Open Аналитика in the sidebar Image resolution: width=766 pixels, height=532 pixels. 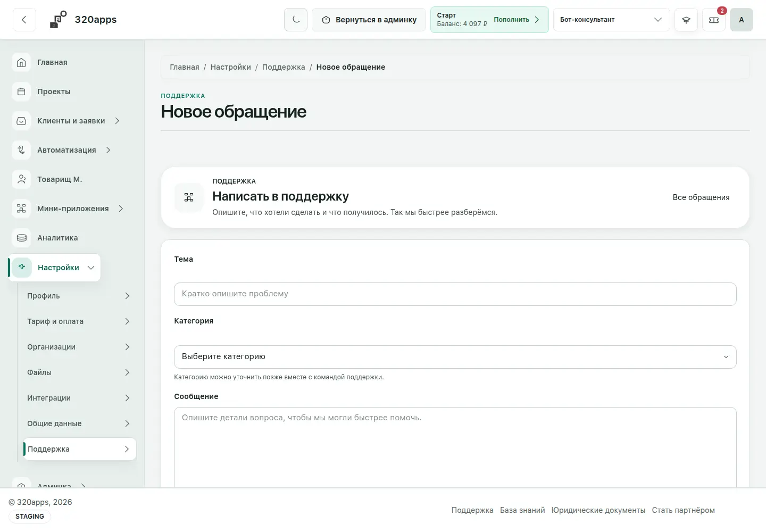click(57, 238)
